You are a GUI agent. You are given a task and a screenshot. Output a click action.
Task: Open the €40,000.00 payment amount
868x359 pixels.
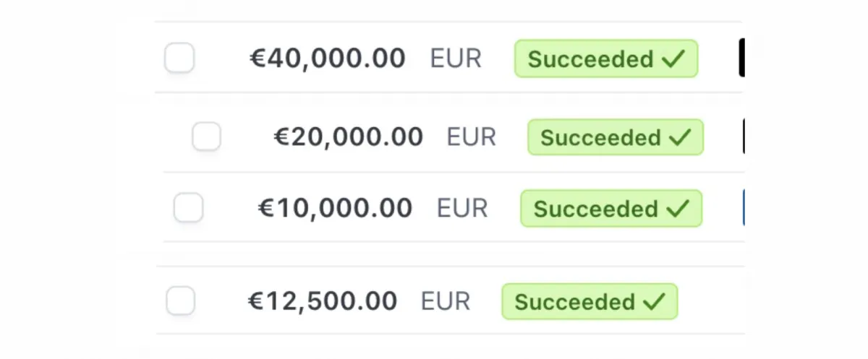point(328,59)
